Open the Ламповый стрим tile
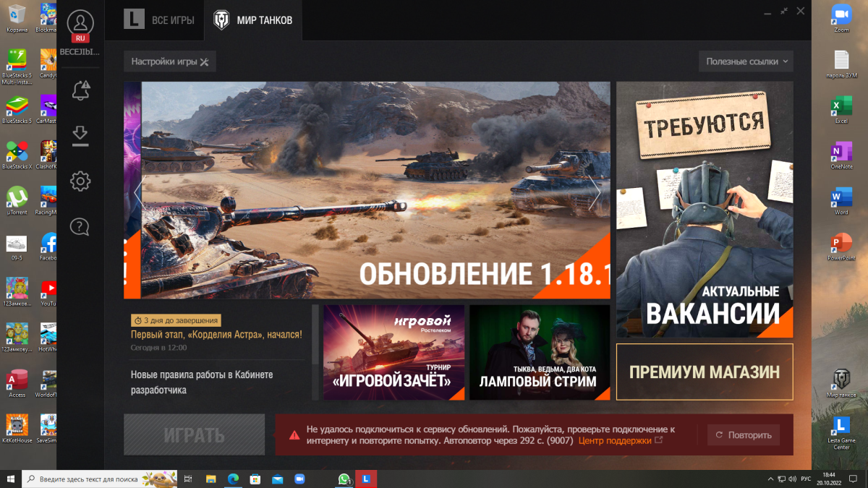868x488 pixels. (x=540, y=353)
